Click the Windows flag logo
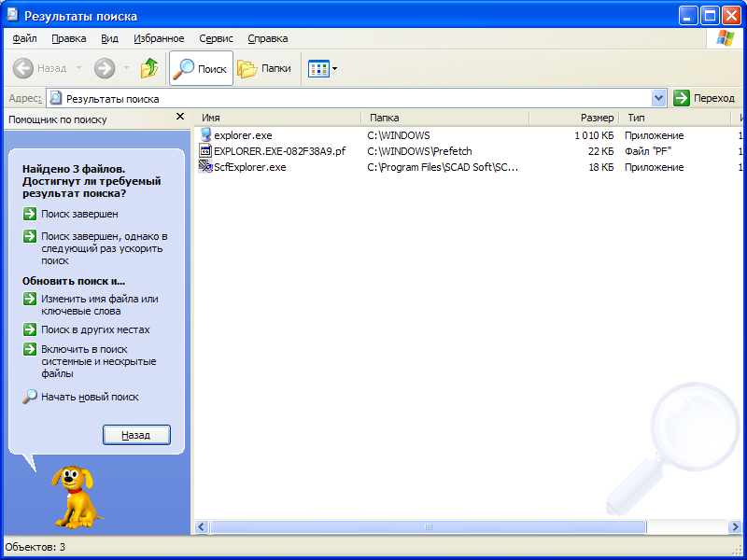747x560 pixels. (726, 38)
